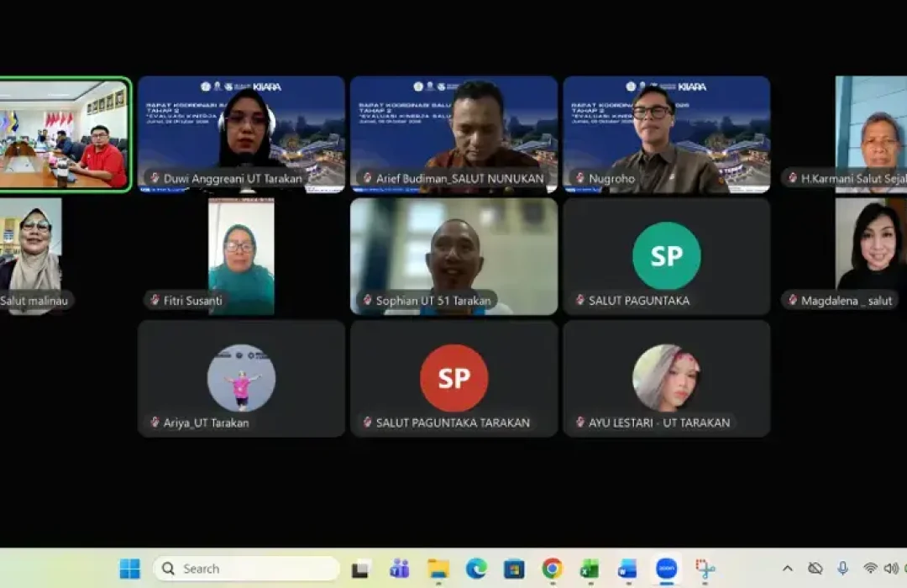Select Sophian UT 51 Tarakan video tile

tap(454, 256)
